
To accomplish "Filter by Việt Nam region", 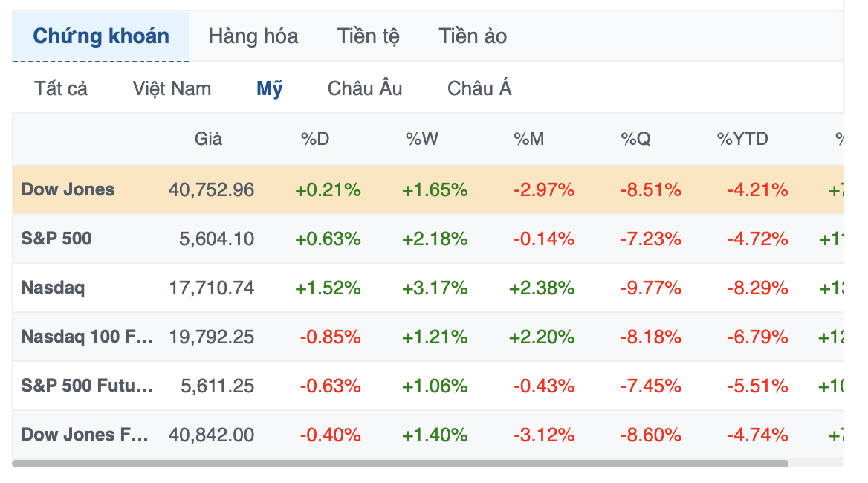I will click(172, 89).
